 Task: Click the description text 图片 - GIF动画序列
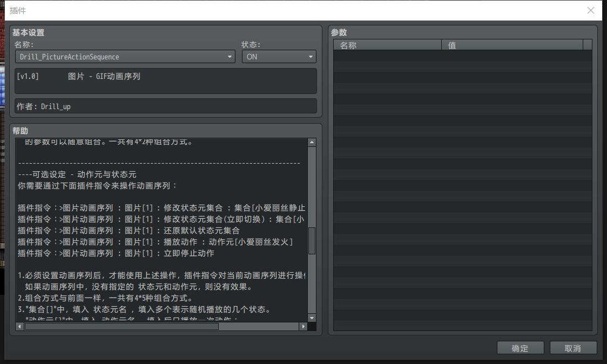(x=104, y=76)
